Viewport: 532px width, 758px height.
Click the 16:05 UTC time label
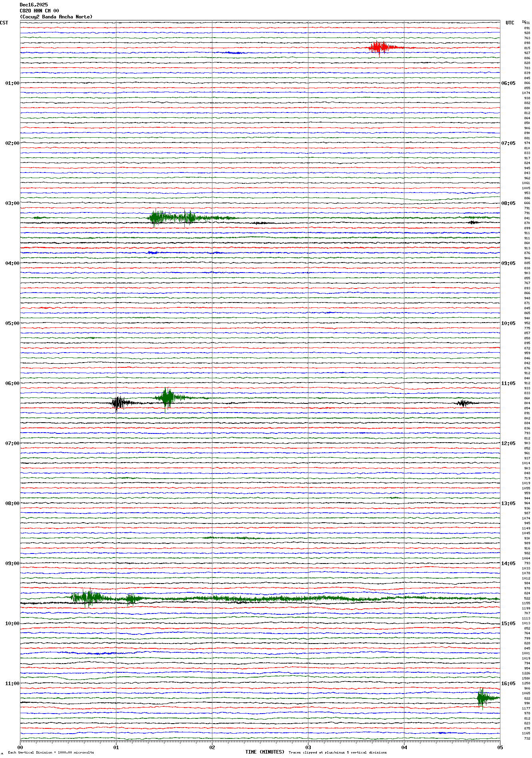point(508,684)
